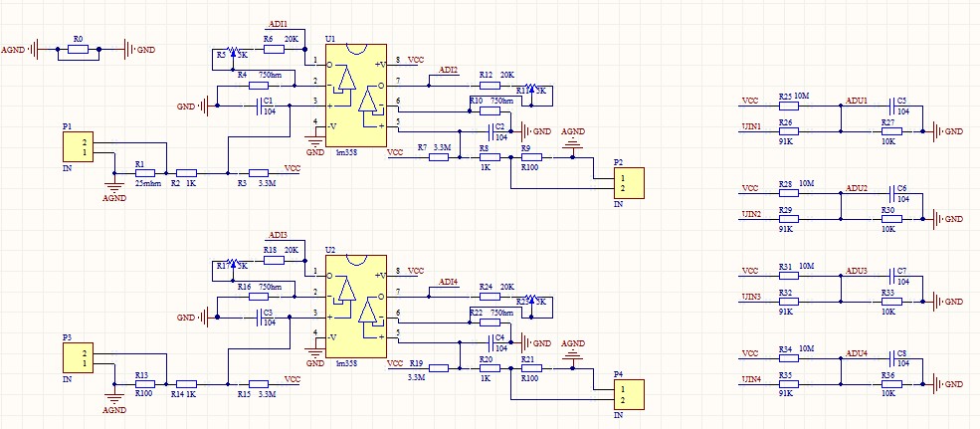Select resistor R13 R100
Screen dimensions: 980x429
(x=145, y=384)
